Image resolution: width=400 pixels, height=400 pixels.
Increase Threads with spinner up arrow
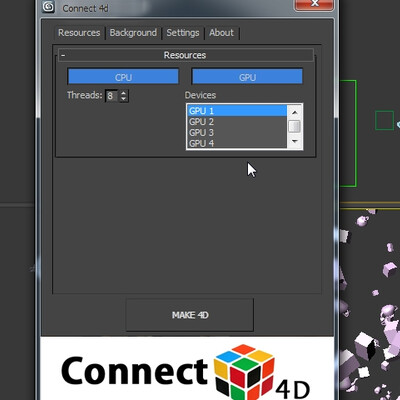tap(124, 93)
